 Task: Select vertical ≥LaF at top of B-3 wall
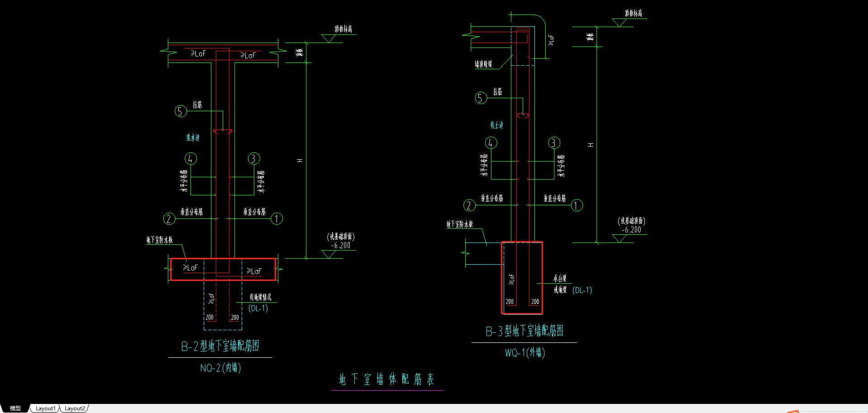[x=551, y=40]
